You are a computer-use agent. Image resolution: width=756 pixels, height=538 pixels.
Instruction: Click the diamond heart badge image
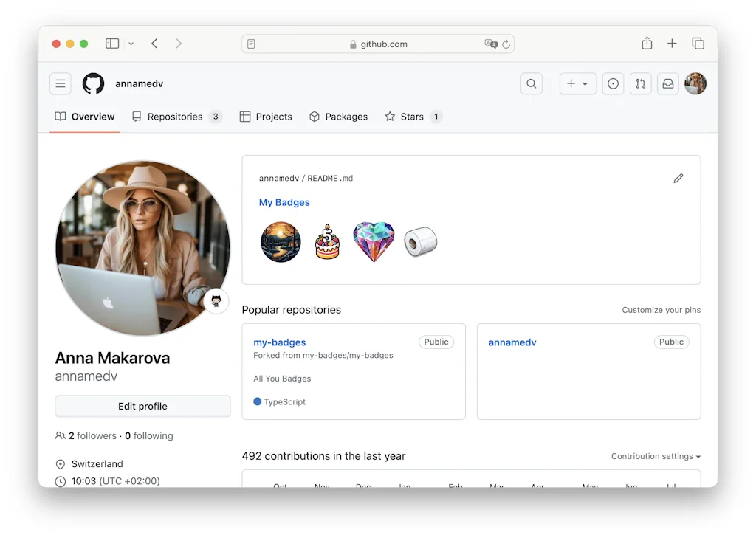tap(374, 242)
